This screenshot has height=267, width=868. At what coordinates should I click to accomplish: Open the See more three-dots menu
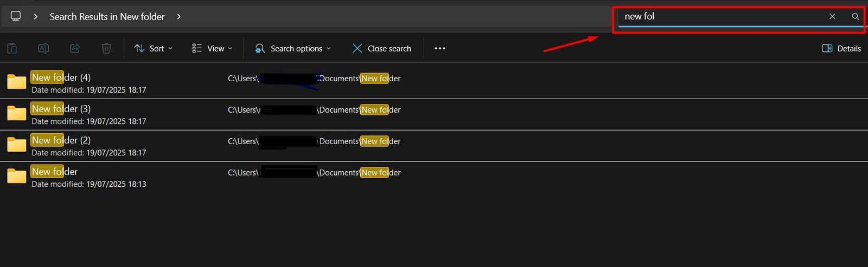pyautogui.click(x=440, y=48)
